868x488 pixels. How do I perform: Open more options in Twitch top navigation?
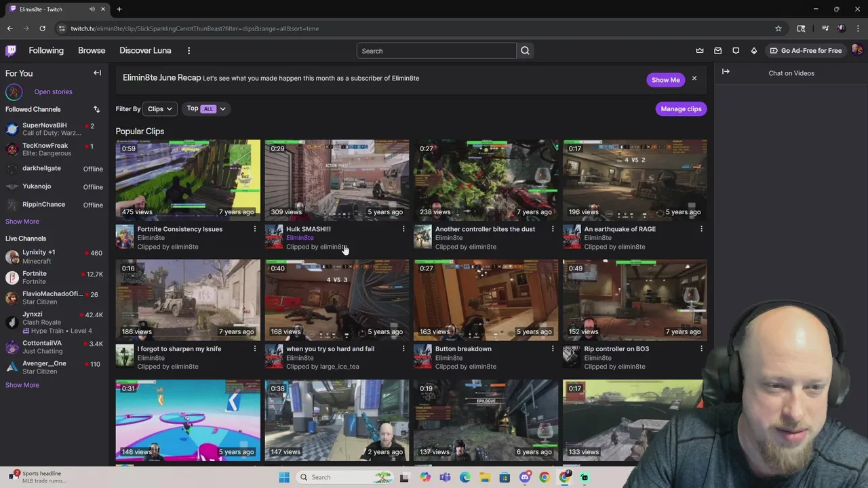189,50
